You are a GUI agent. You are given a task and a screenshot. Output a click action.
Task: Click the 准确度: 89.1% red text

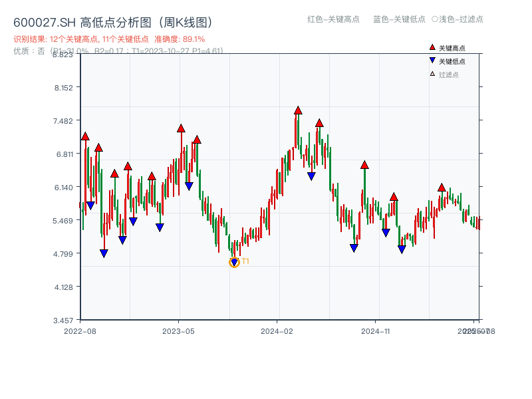[180, 39]
